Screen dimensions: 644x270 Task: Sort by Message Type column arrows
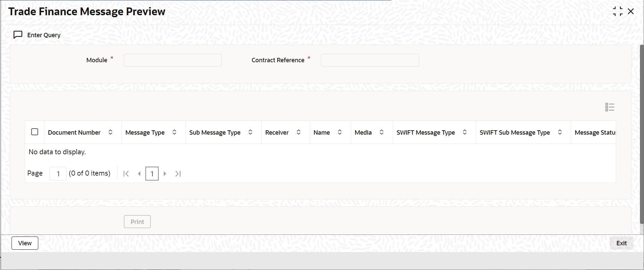click(174, 132)
